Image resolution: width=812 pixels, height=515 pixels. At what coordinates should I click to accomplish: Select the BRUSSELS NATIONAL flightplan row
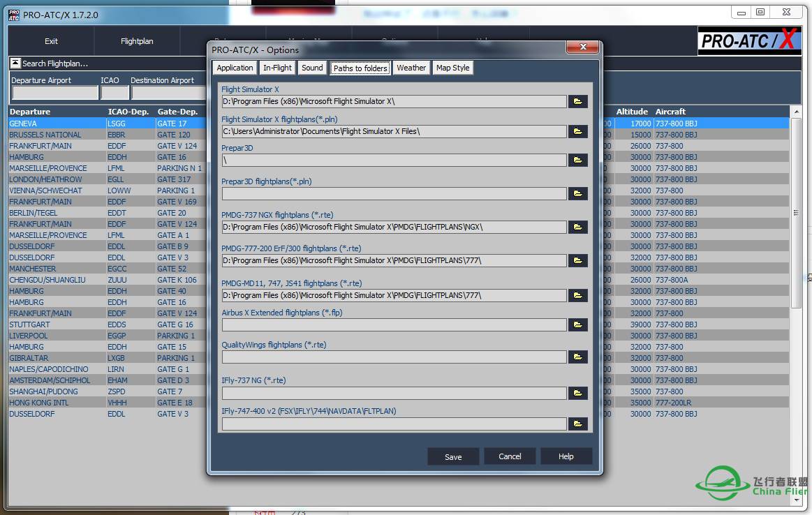pyautogui.click(x=108, y=135)
